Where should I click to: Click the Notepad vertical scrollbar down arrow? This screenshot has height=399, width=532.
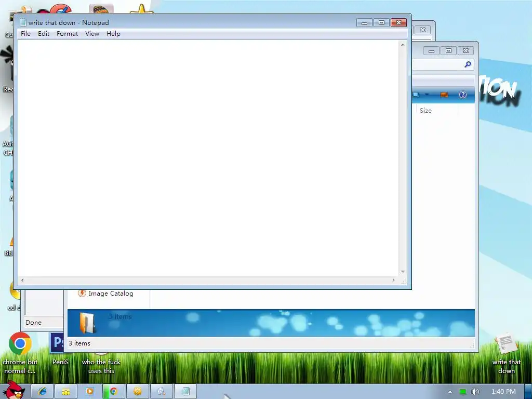click(403, 272)
